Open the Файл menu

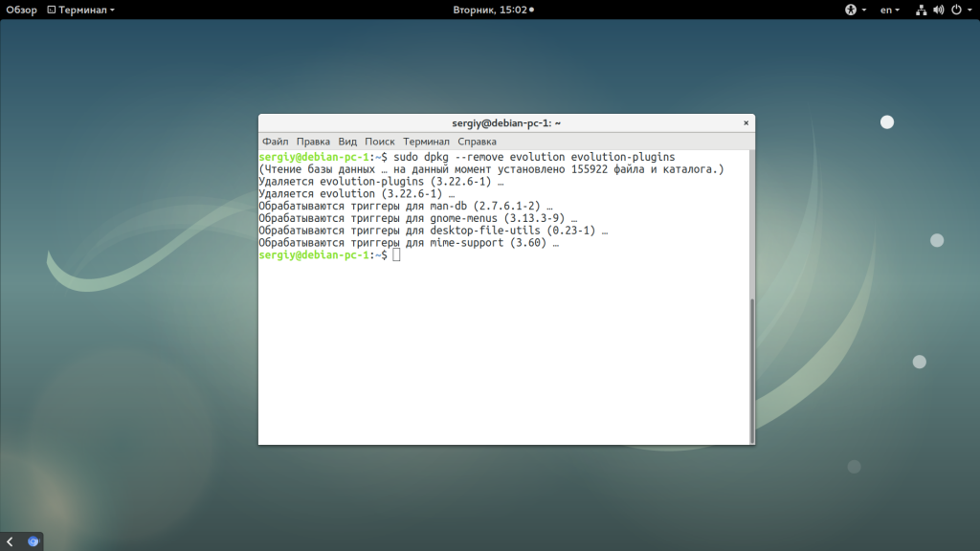276,142
